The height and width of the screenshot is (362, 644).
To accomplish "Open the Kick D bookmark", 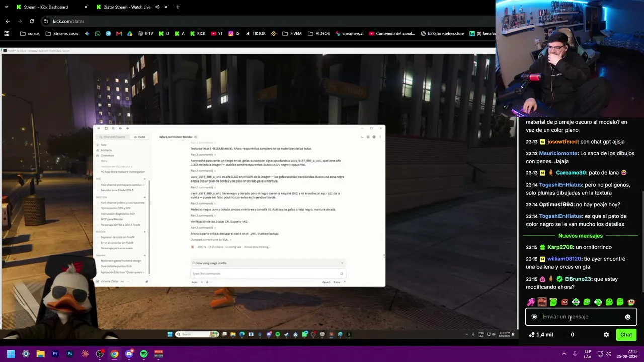I will (164, 34).
